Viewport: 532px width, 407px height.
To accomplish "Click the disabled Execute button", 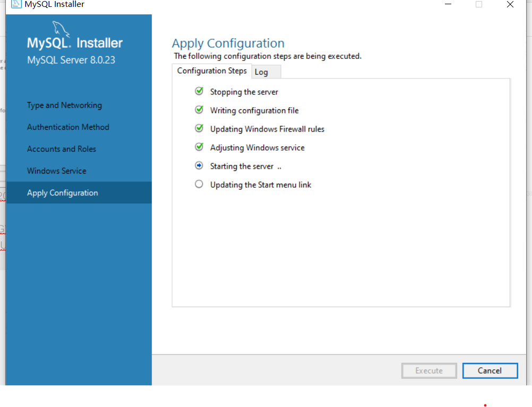I will [x=429, y=371].
